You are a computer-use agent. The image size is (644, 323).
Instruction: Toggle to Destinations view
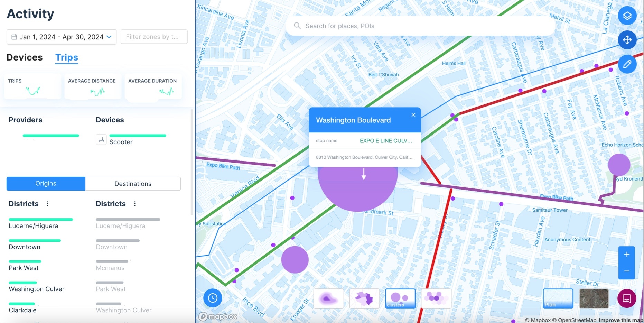133,184
